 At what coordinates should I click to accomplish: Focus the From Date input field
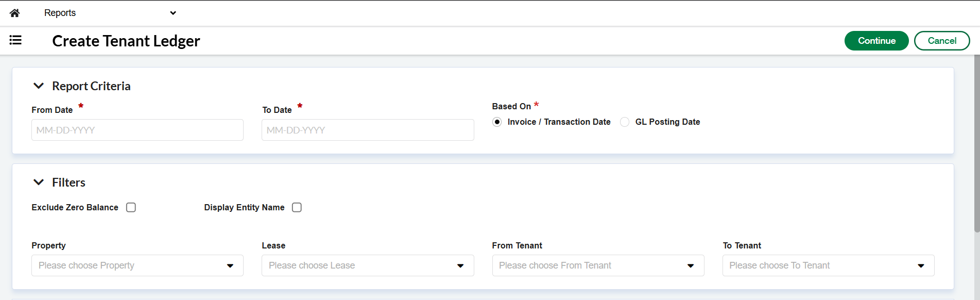point(137,130)
